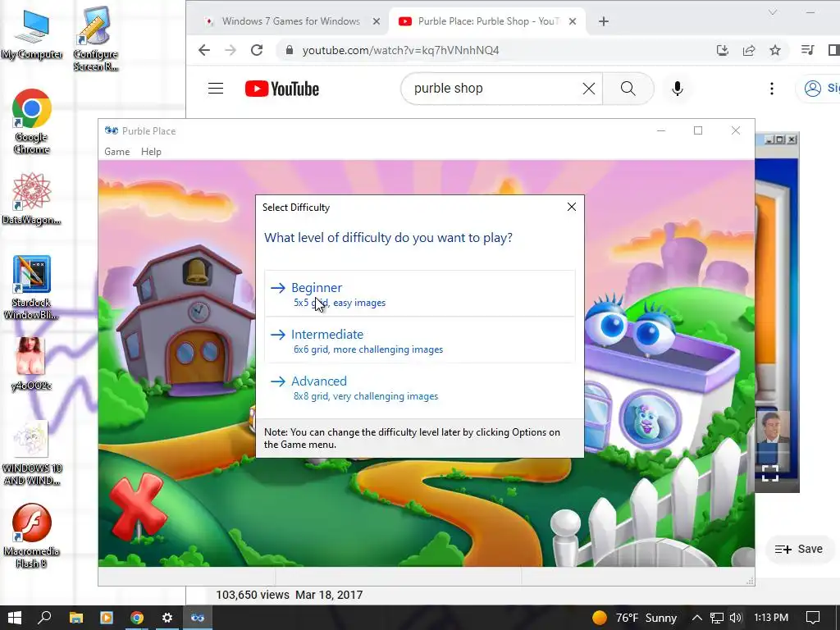Click the YouTube logo
Image resolution: width=840 pixels, height=630 pixels.
pyautogui.click(x=282, y=89)
